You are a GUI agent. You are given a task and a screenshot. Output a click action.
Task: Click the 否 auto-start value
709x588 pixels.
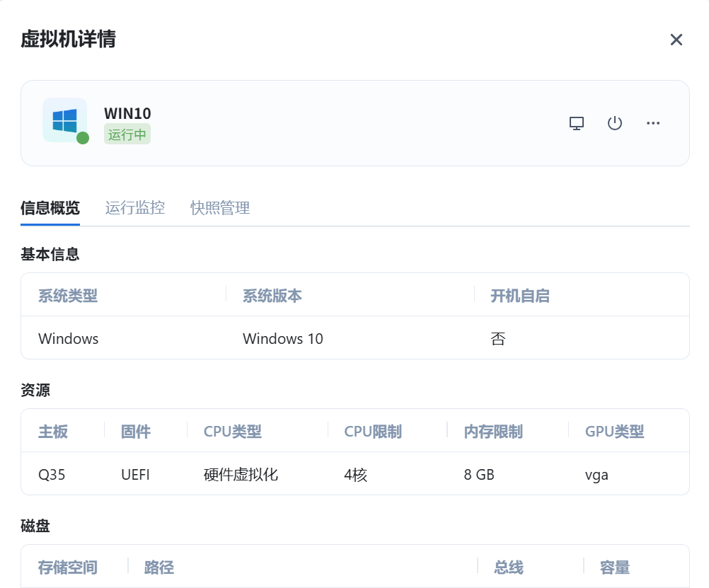point(498,339)
